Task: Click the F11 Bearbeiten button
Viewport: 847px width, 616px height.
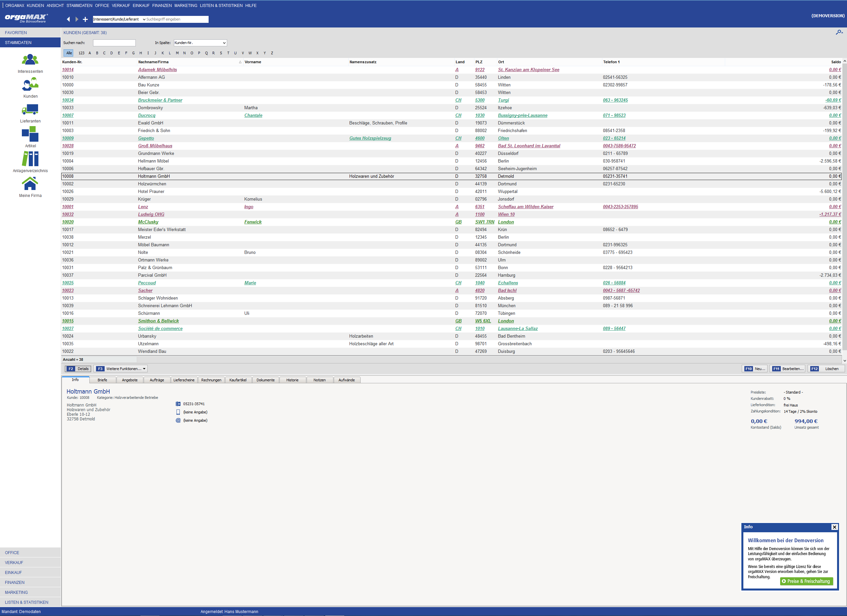Action: [788, 369]
